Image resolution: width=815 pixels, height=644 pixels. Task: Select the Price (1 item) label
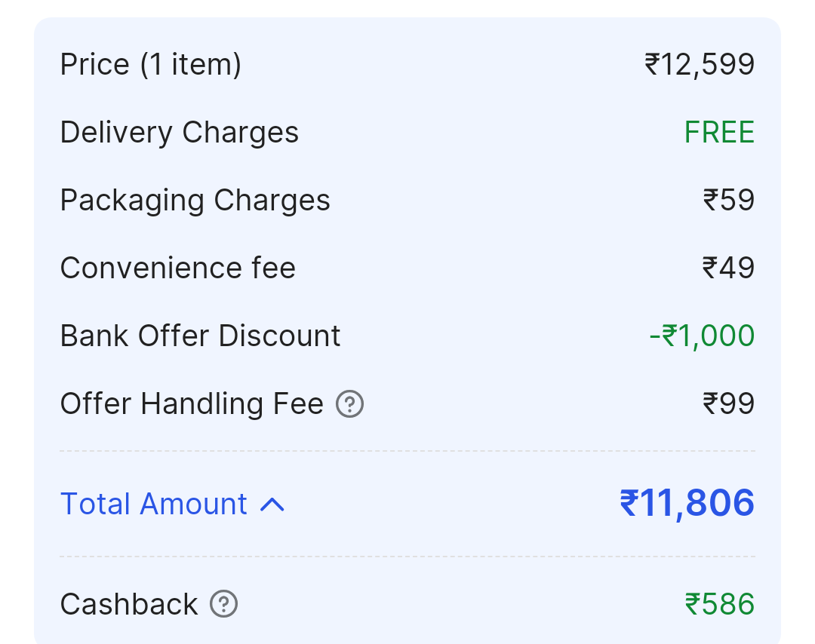coord(151,65)
